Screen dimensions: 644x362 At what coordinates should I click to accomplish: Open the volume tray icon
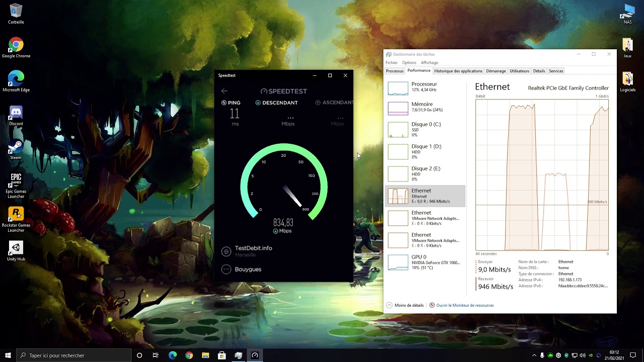click(583, 355)
